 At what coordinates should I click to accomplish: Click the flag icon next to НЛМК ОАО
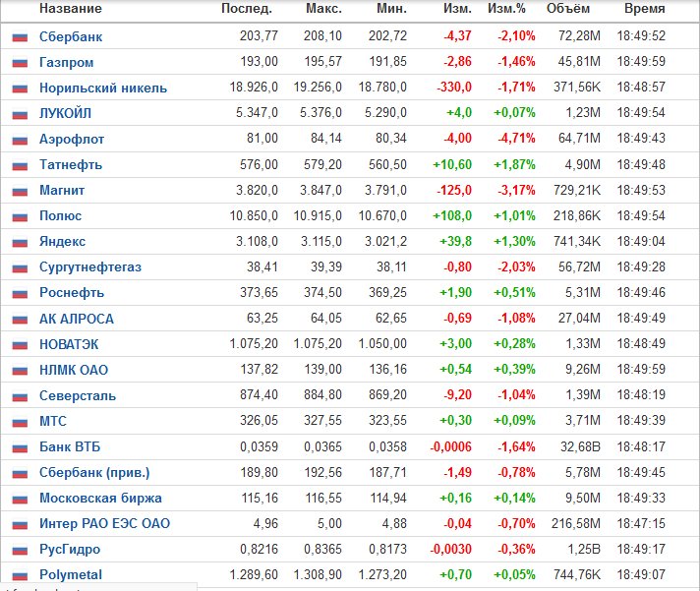click(20, 370)
